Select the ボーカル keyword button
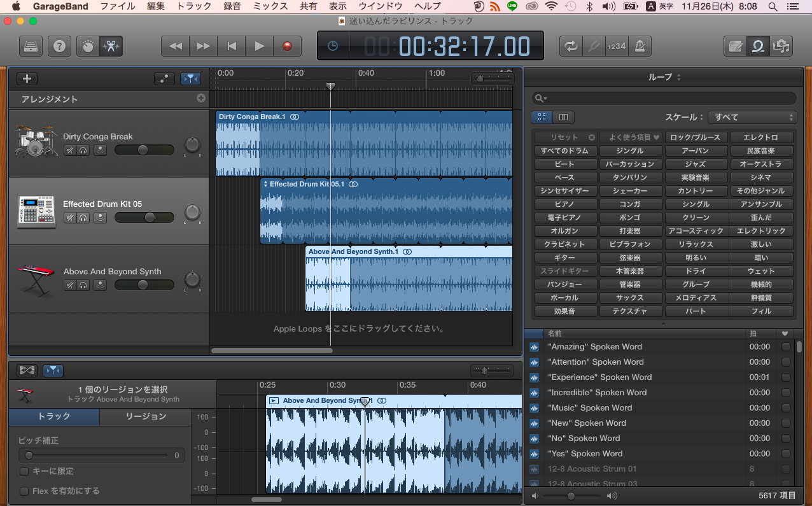 click(564, 298)
